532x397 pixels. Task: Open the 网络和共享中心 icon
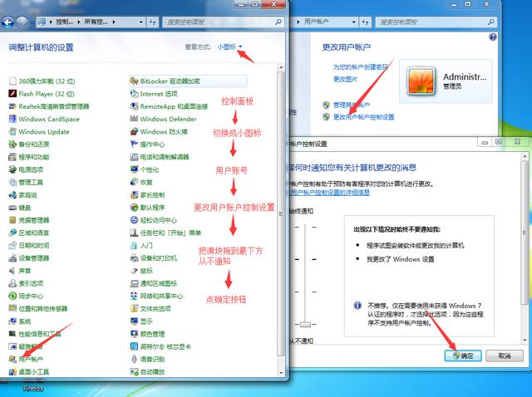pyautogui.click(x=134, y=296)
